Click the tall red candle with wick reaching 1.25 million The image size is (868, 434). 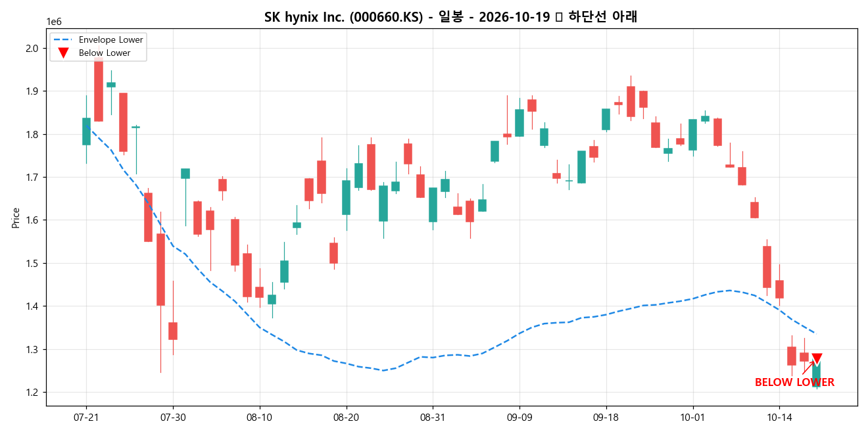click(x=160, y=270)
